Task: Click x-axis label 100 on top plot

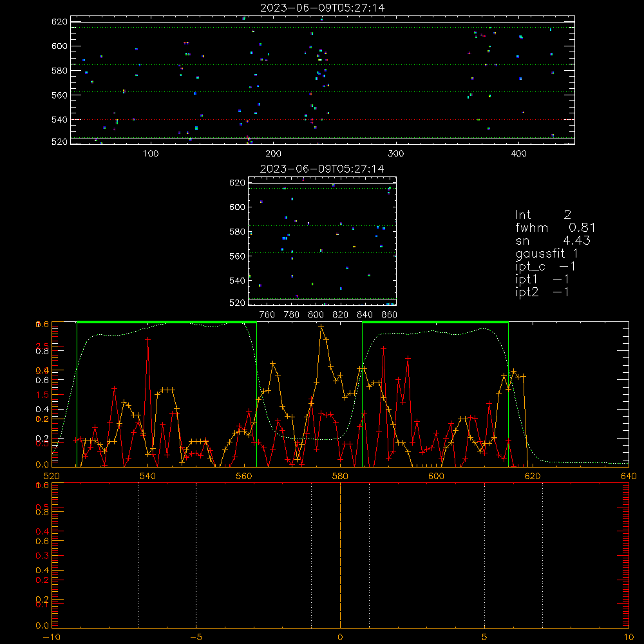Action: click(151, 154)
